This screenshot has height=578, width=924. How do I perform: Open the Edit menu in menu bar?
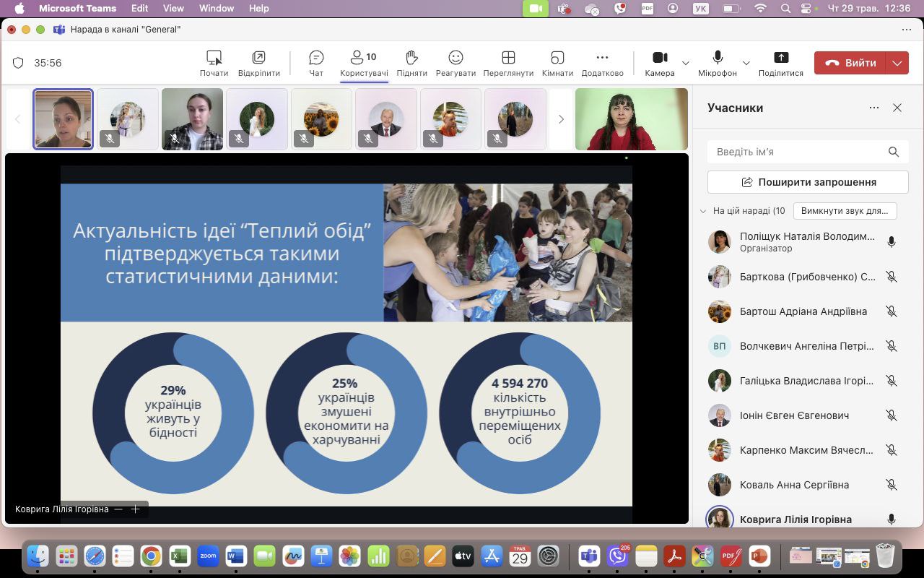(139, 9)
